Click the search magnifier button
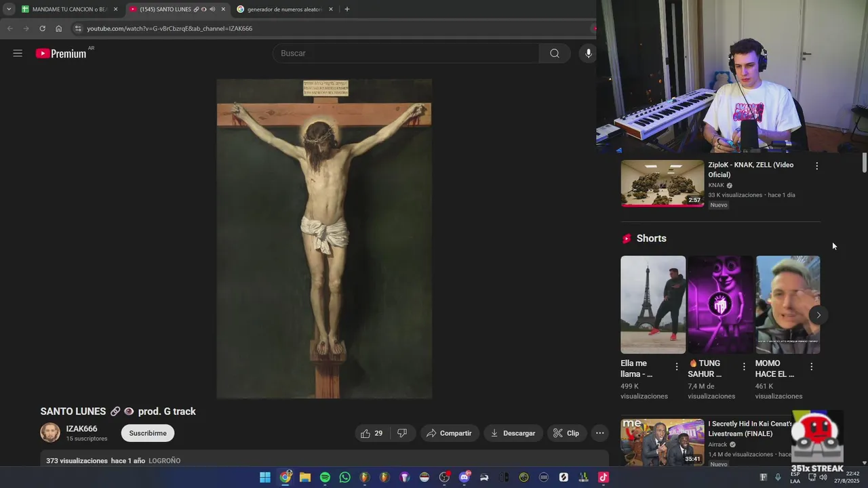Viewport: 868px width, 488px height. coord(555,54)
